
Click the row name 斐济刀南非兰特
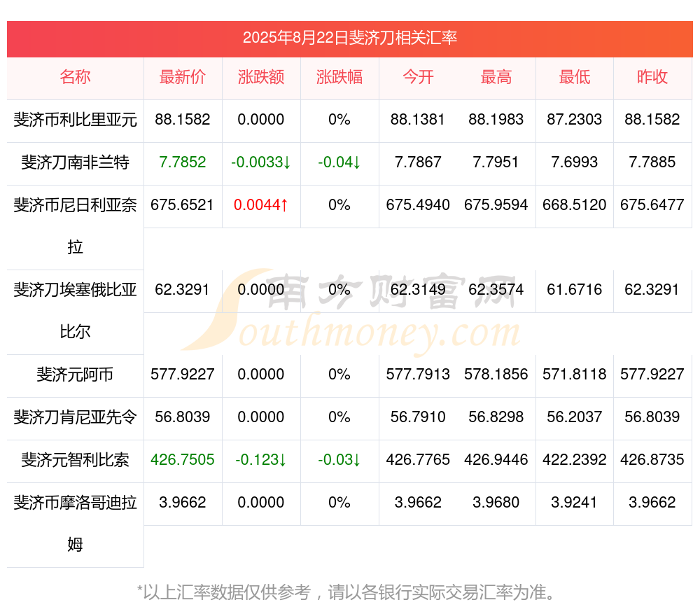(75, 162)
